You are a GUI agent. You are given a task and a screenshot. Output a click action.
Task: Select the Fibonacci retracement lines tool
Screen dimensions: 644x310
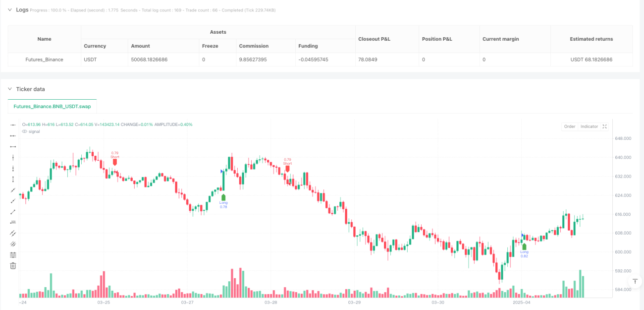[13, 255]
